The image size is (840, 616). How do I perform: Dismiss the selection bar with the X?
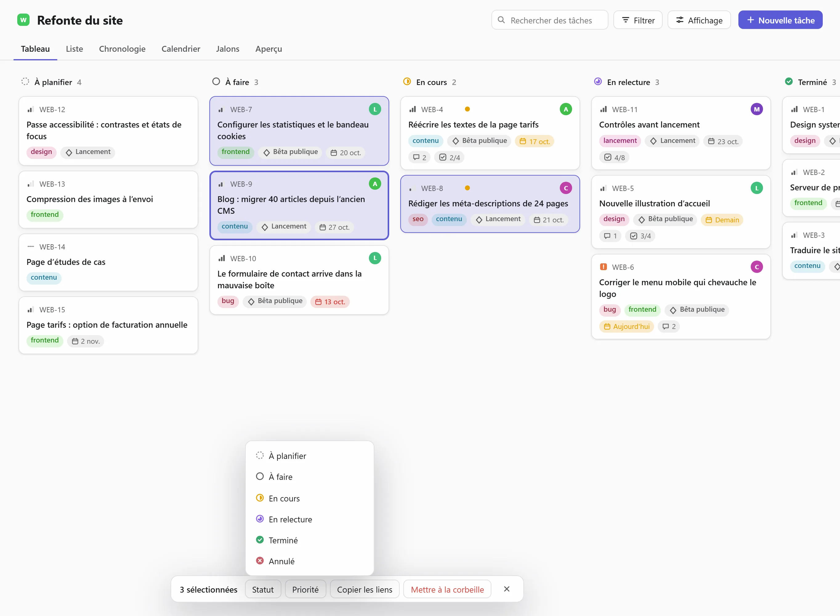pos(507,589)
